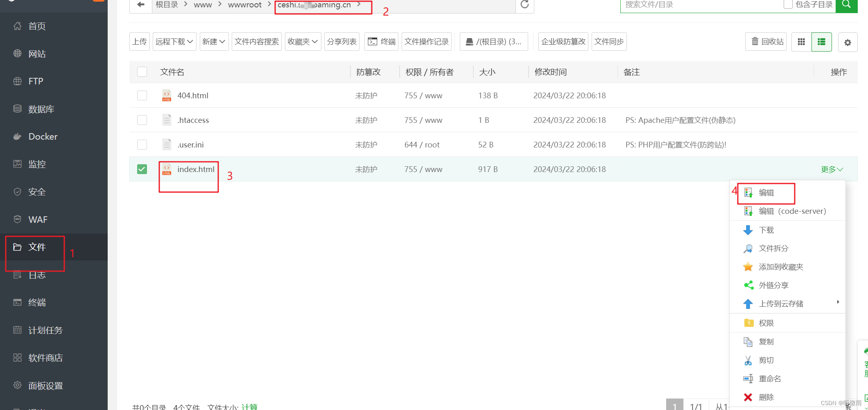
Task: Choose 编辑 (code-server) from the menu
Action: (x=787, y=211)
